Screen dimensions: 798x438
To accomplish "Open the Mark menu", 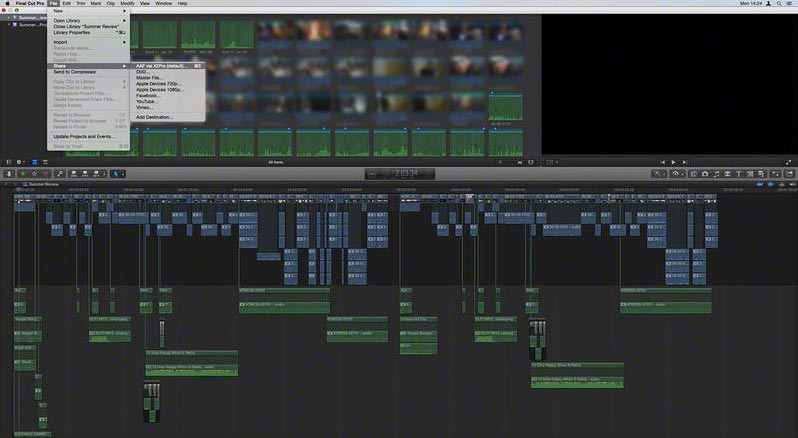I will pyautogui.click(x=96, y=3).
